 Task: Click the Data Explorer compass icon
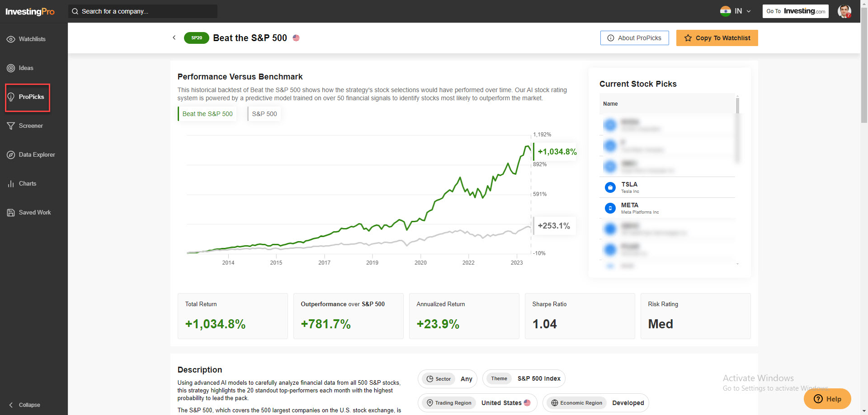[x=11, y=155]
